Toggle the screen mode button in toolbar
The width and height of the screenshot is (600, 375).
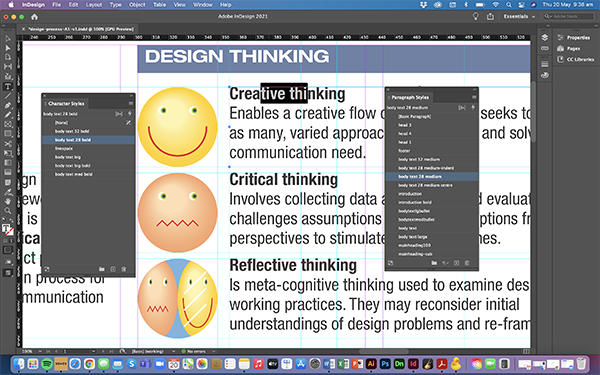coord(8,273)
